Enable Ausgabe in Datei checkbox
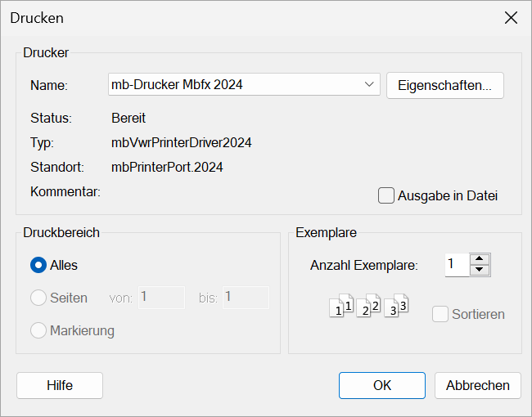Viewport: 532px width, 417px height. (386, 195)
